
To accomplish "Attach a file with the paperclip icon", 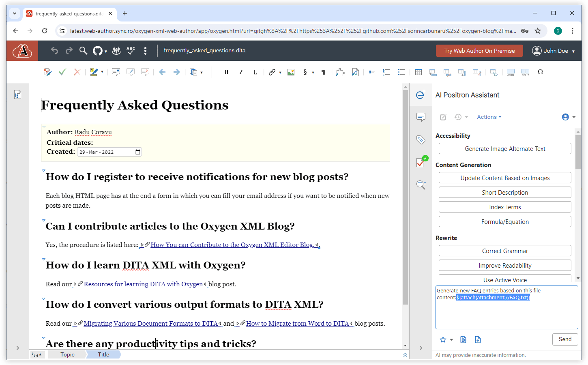I will coord(463,340).
